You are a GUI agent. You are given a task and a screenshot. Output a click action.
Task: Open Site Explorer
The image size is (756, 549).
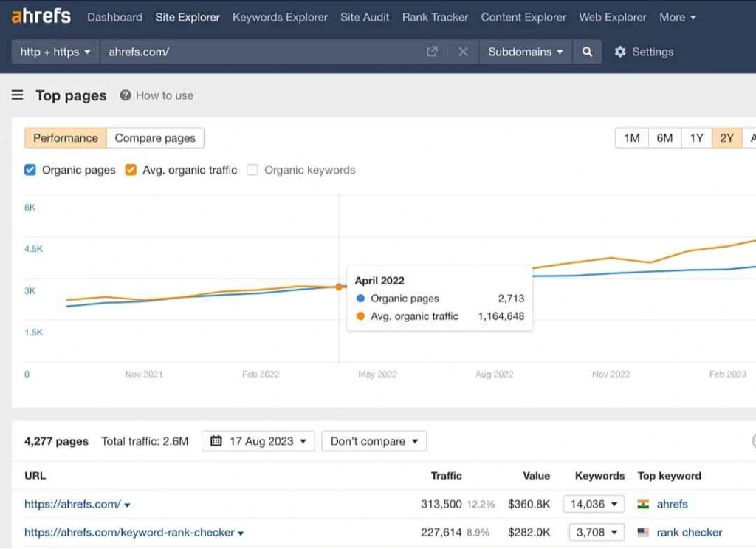[188, 18]
